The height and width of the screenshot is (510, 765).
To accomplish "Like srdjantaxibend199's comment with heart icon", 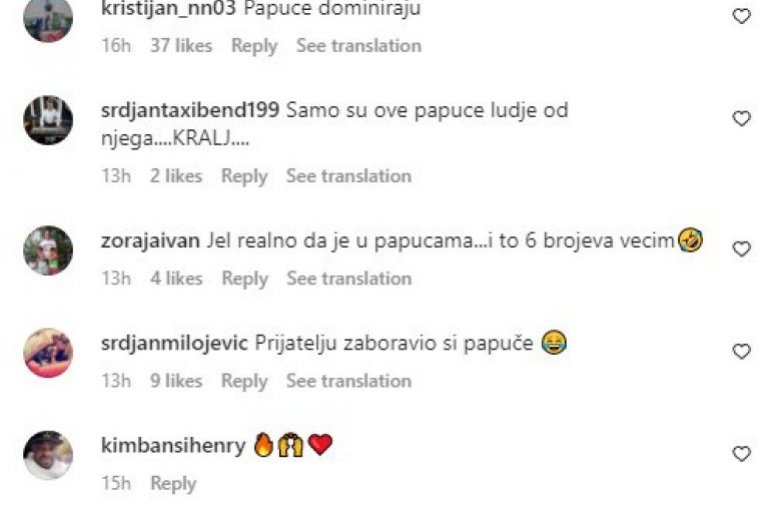I will (x=742, y=119).
